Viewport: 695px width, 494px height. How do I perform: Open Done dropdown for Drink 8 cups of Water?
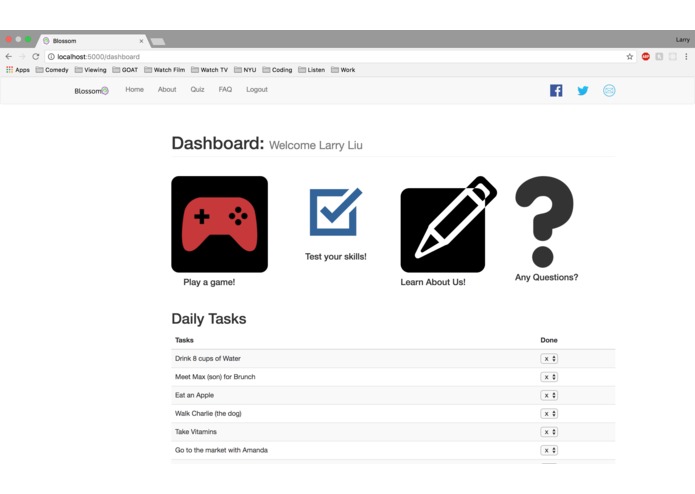pyautogui.click(x=549, y=358)
